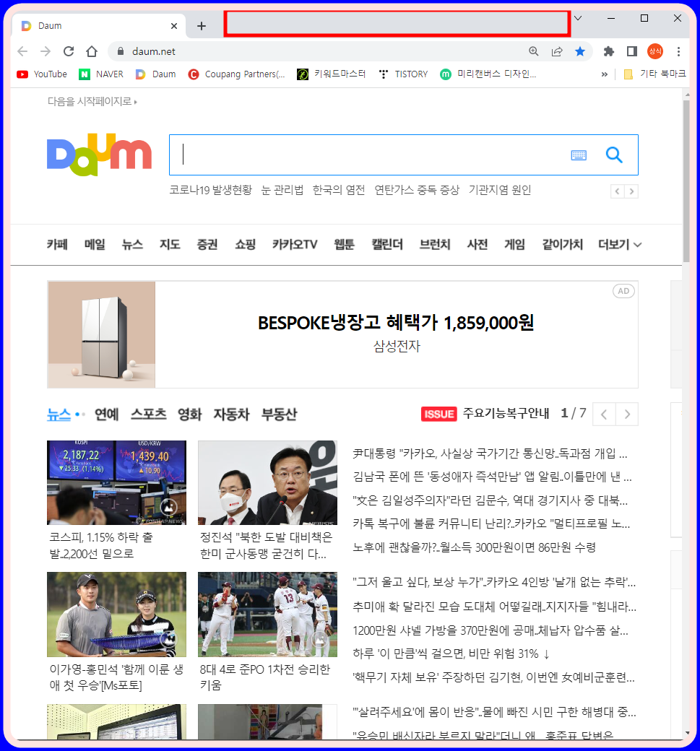This screenshot has height=751, width=700.
Task: Toggle the blue bookmark star
Action: tap(580, 51)
